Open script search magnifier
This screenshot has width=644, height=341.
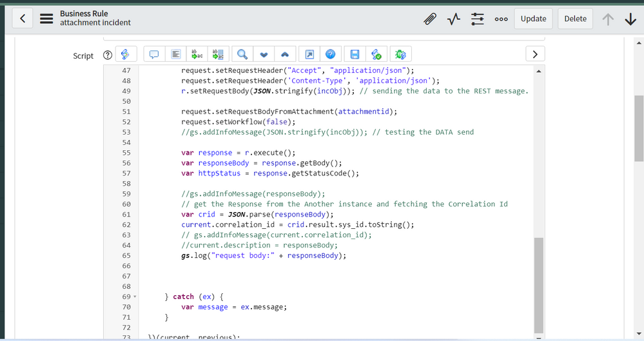pos(242,54)
